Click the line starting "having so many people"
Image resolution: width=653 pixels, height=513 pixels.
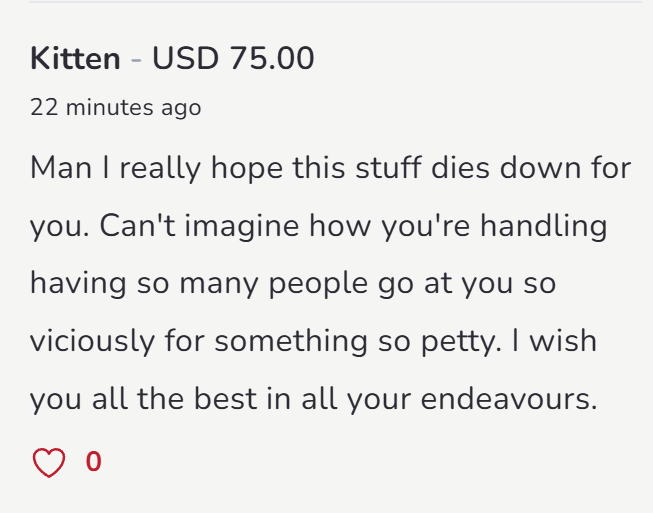coord(290,283)
